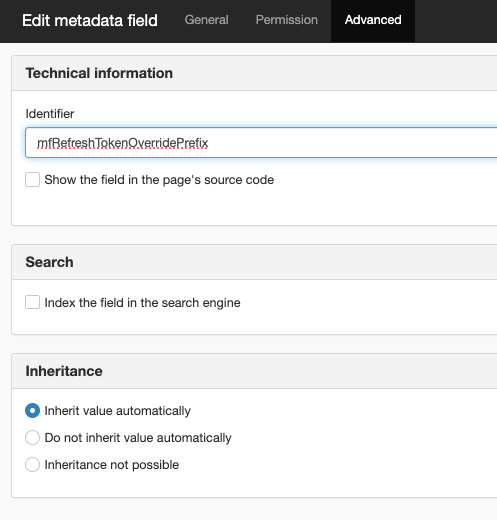Screen dimensions: 497x520
Task: Select Inherit value automatically radio button
Action: [x=32, y=411]
